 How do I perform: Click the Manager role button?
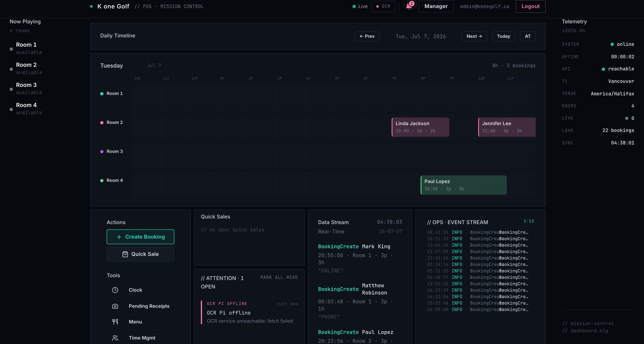[x=436, y=6]
